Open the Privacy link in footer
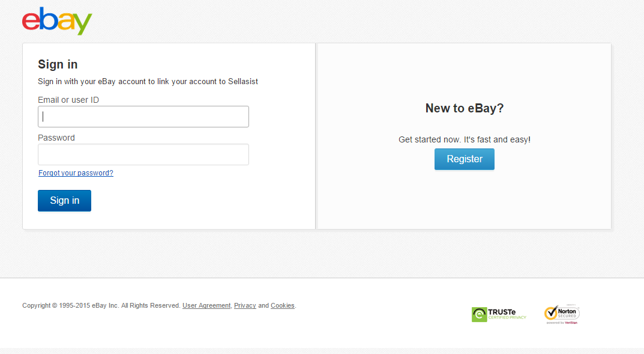Screen dimensions: 644x354 [x=245, y=305]
